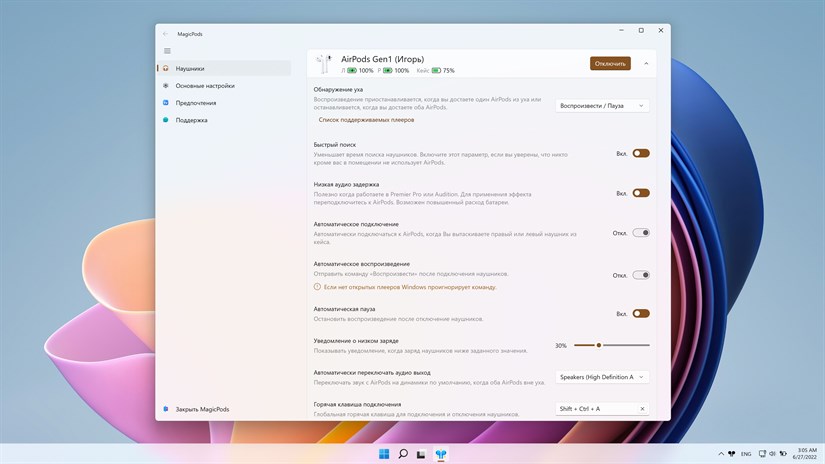Viewport: 825px width, 464px height.
Task: Turn on Автоматическое воспроизведение switch
Action: pyautogui.click(x=640, y=275)
